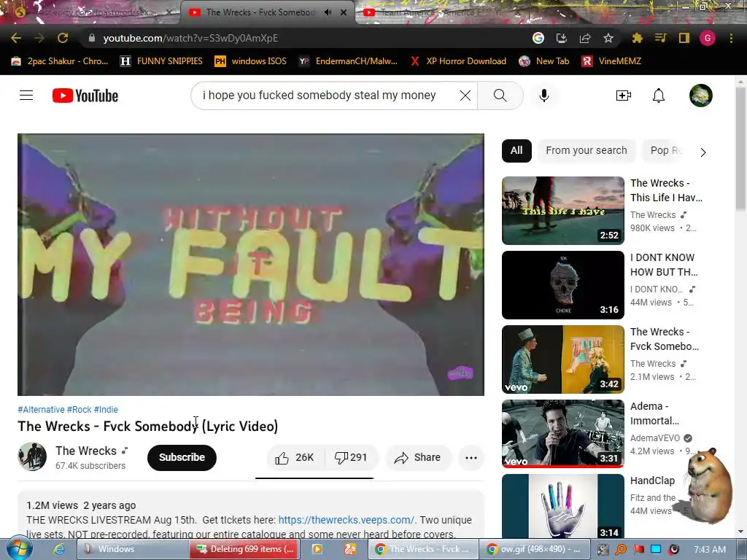This screenshot has width=747, height=560.
Task: Open This Life I Have video thumbnail
Action: (x=563, y=211)
